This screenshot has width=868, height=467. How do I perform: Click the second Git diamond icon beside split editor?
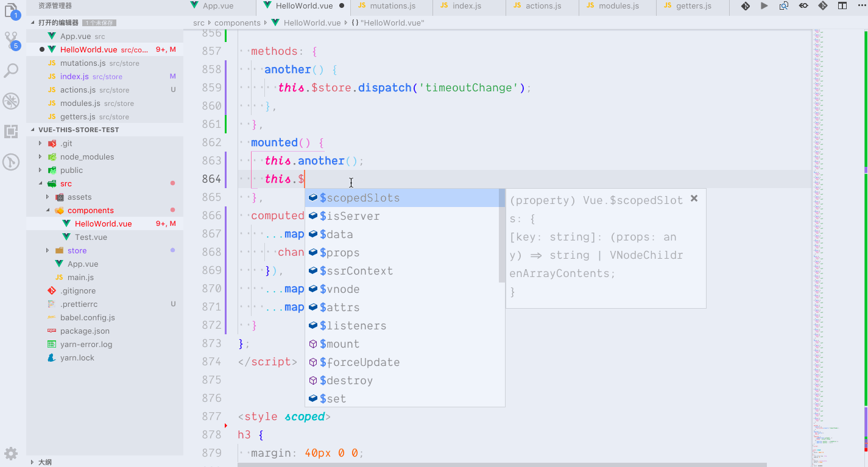coord(823,6)
